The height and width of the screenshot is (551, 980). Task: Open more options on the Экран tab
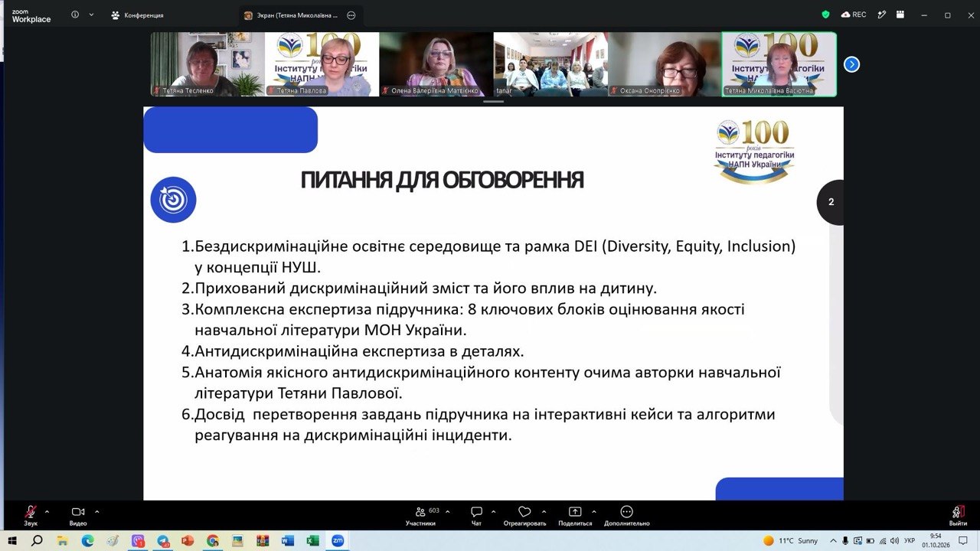pyautogui.click(x=351, y=15)
